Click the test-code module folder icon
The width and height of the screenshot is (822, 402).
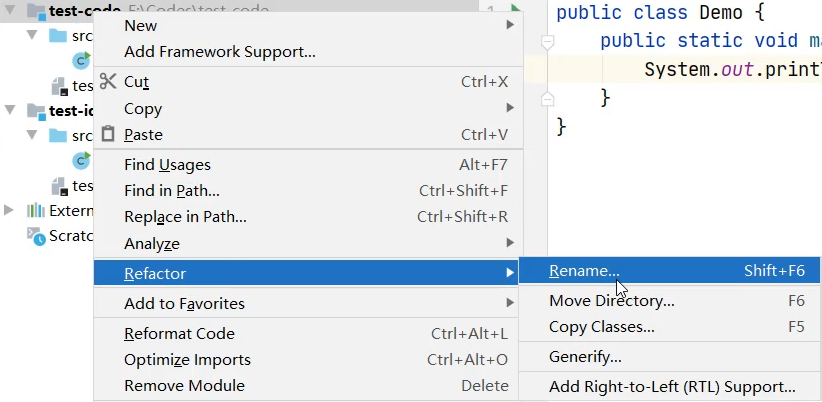(x=35, y=11)
